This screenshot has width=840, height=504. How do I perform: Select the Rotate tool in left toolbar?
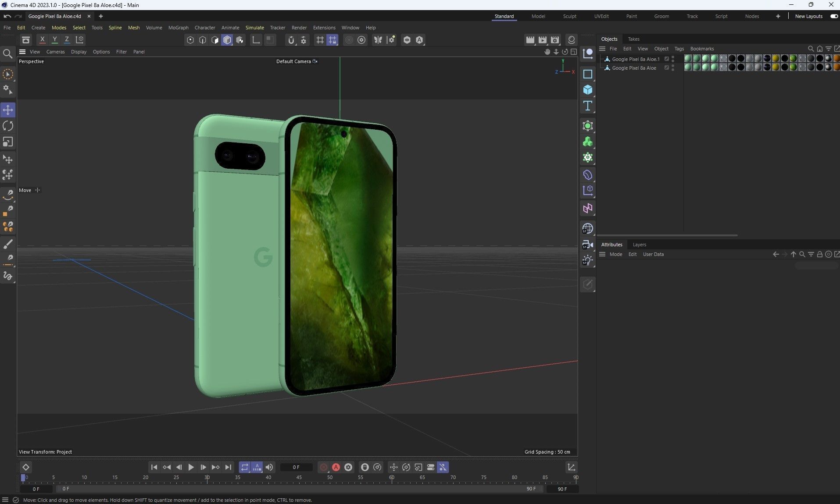(8, 126)
